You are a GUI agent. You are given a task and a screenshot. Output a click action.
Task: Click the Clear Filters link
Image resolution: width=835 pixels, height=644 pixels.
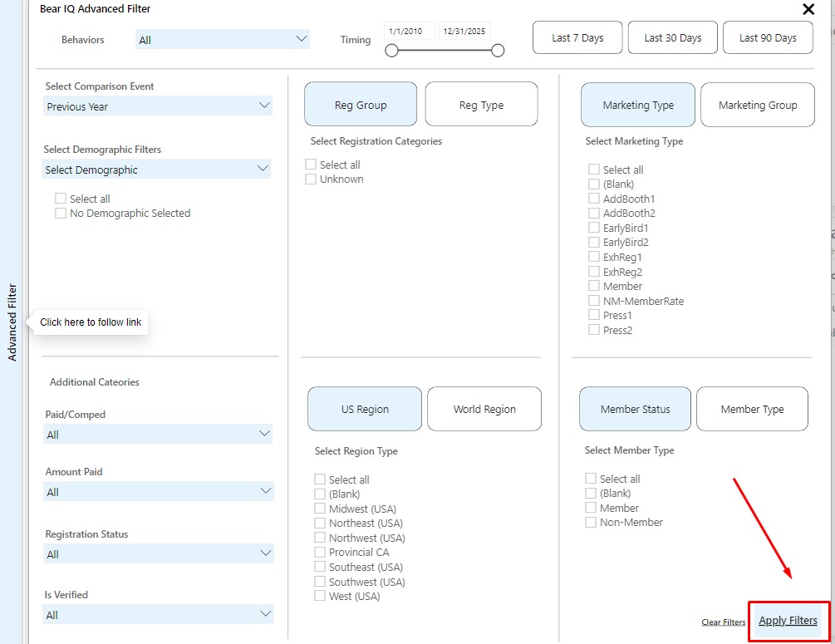pos(723,622)
